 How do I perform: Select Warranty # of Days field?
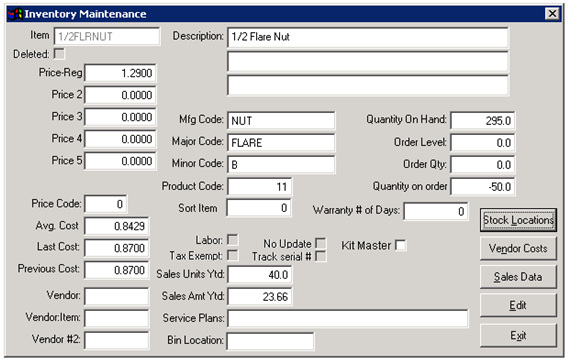click(436, 211)
